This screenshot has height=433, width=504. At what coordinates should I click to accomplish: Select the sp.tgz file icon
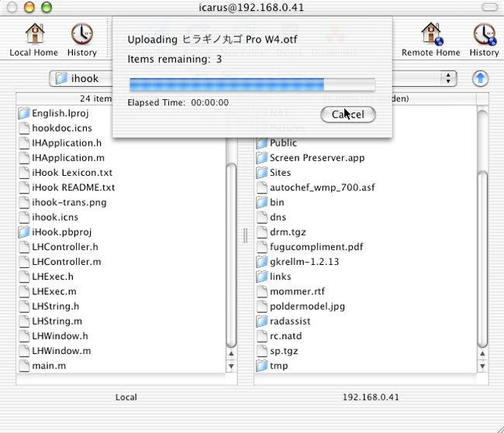click(x=262, y=351)
